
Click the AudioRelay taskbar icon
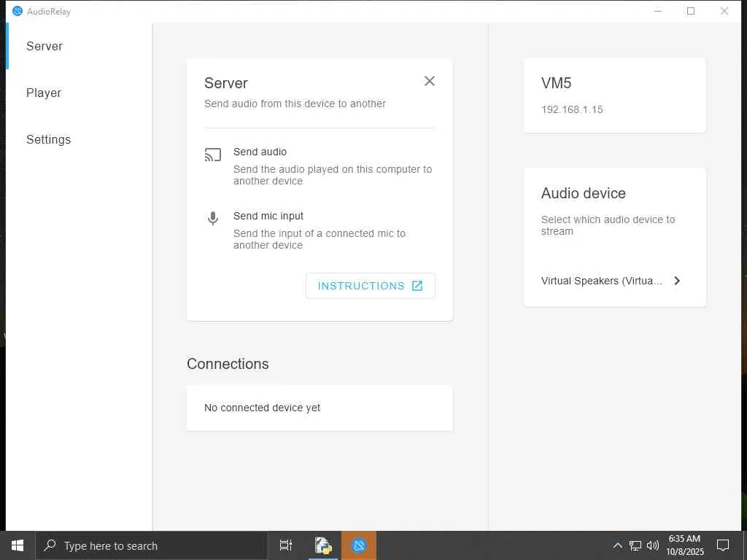tap(359, 545)
